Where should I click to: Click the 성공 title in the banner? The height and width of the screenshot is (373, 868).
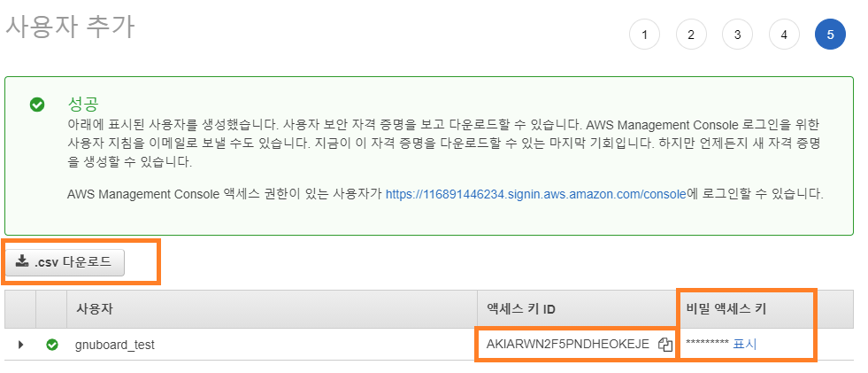click(83, 103)
